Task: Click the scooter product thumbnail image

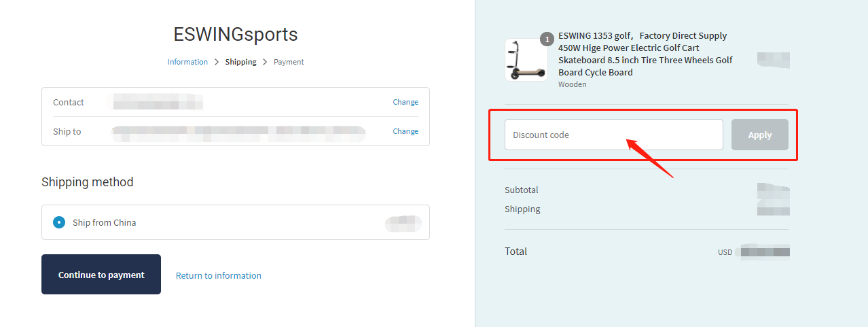Action: tap(526, 60)
